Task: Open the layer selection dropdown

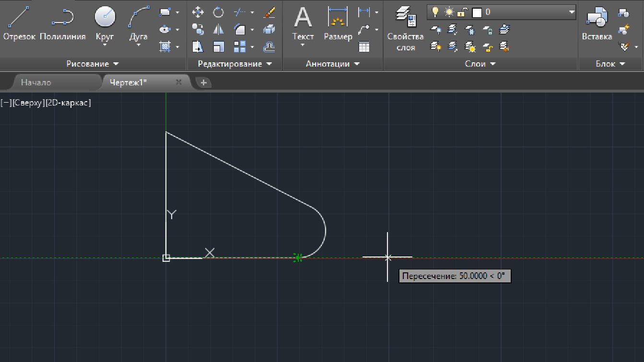Action: pos(571,12)
